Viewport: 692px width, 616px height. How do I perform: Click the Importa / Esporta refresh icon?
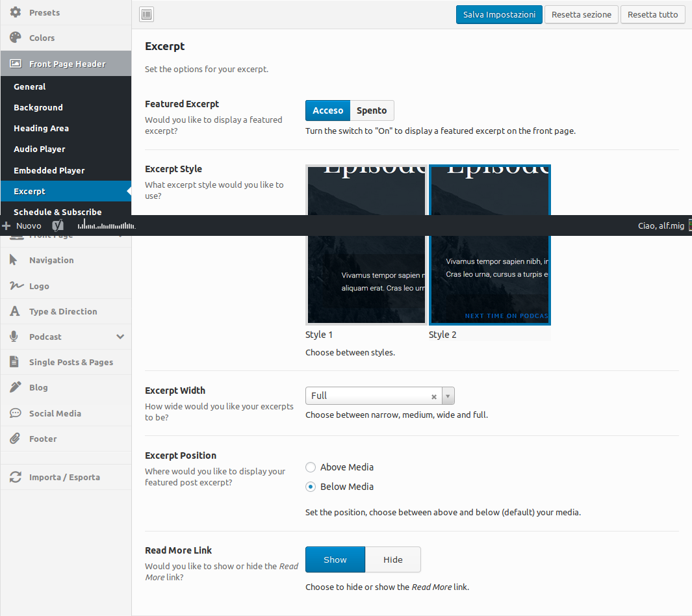pos(16,477)
